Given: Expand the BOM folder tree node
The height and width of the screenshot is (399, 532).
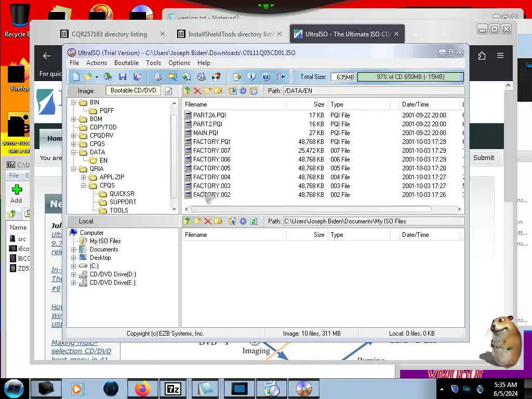Looking at the screenshot, I should (x=74, y=119).
